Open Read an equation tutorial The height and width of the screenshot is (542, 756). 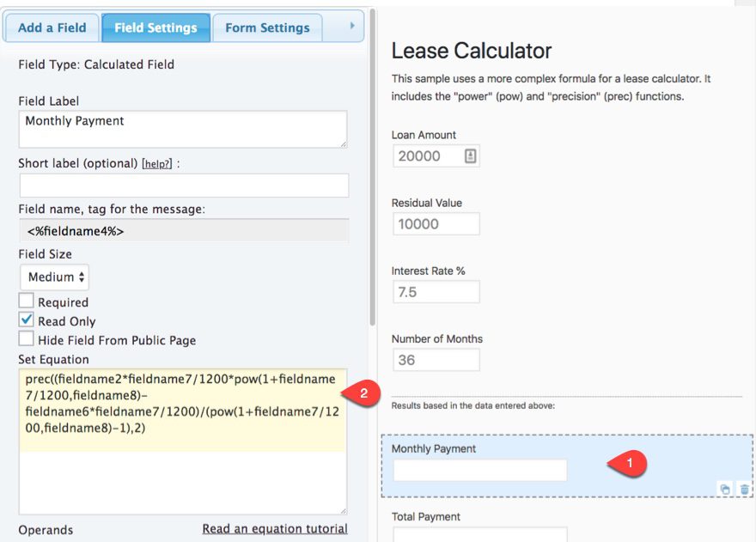point(275,528)
